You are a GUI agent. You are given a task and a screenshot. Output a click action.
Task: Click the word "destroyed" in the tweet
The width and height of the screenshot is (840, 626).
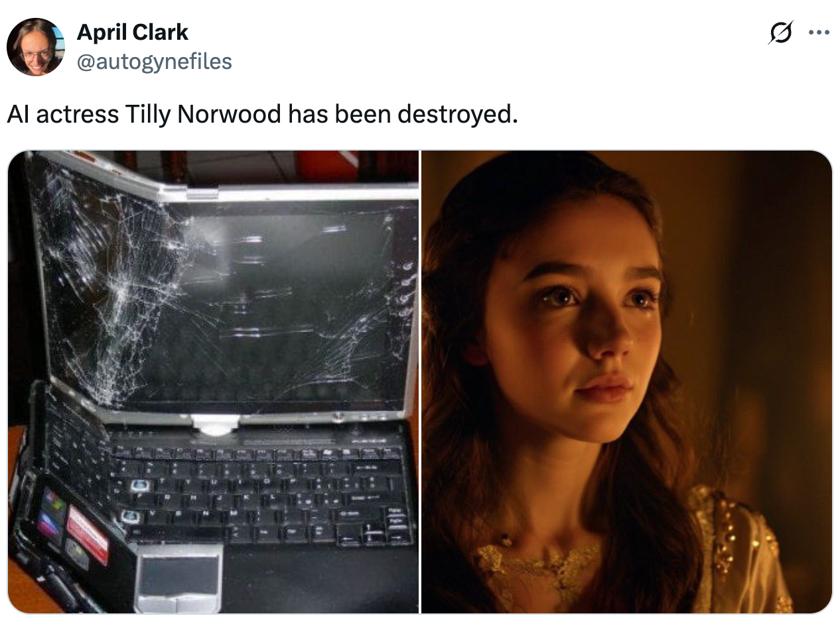[x=455, y=114]
